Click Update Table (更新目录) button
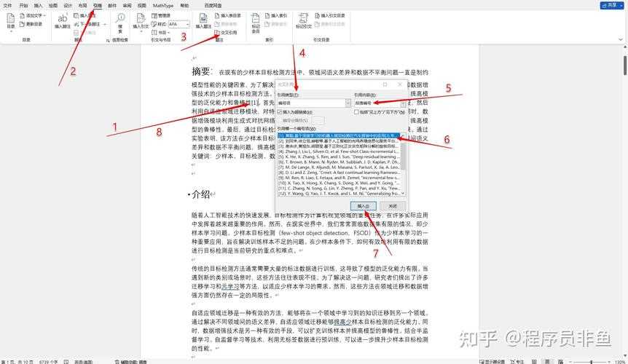Screen dimensions: 628x364 [x=31, y=25]
